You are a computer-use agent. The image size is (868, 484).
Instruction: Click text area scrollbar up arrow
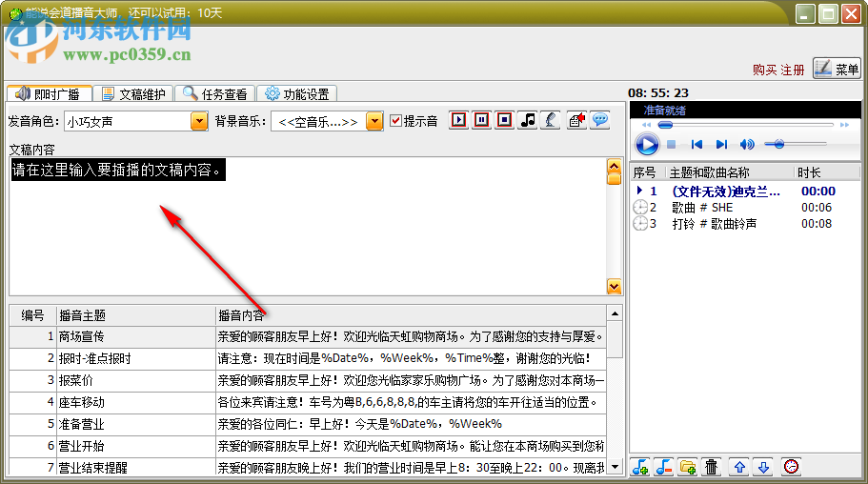point(614,165)
